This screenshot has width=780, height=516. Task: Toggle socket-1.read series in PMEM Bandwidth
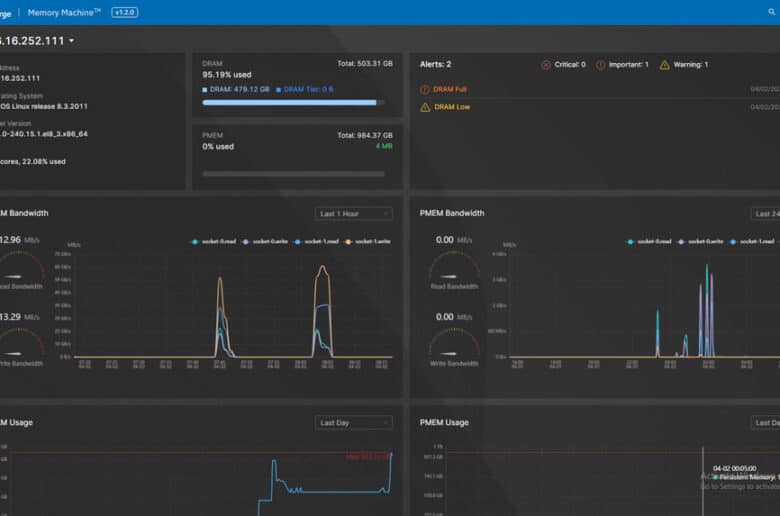752,241
